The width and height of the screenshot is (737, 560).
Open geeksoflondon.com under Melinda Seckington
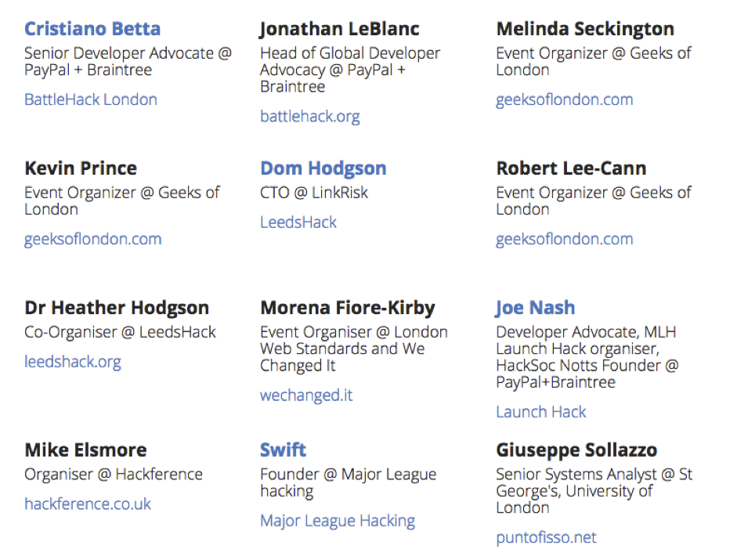[x=565, y=99]
